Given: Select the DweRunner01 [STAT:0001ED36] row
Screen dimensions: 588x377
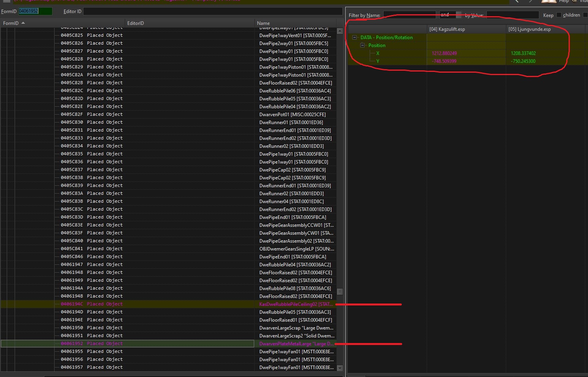Looking at the screenshot, I should [x=169, y=122].
